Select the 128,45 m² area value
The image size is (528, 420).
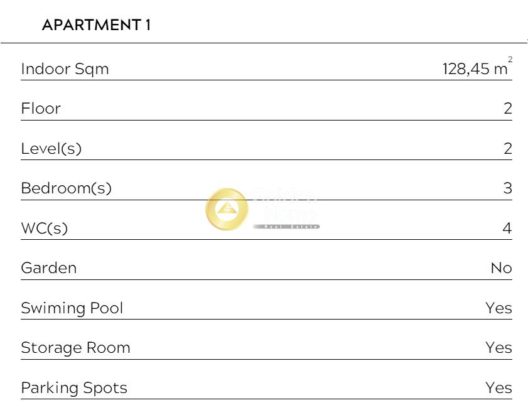pyautogui.click(x=477, y=68)
